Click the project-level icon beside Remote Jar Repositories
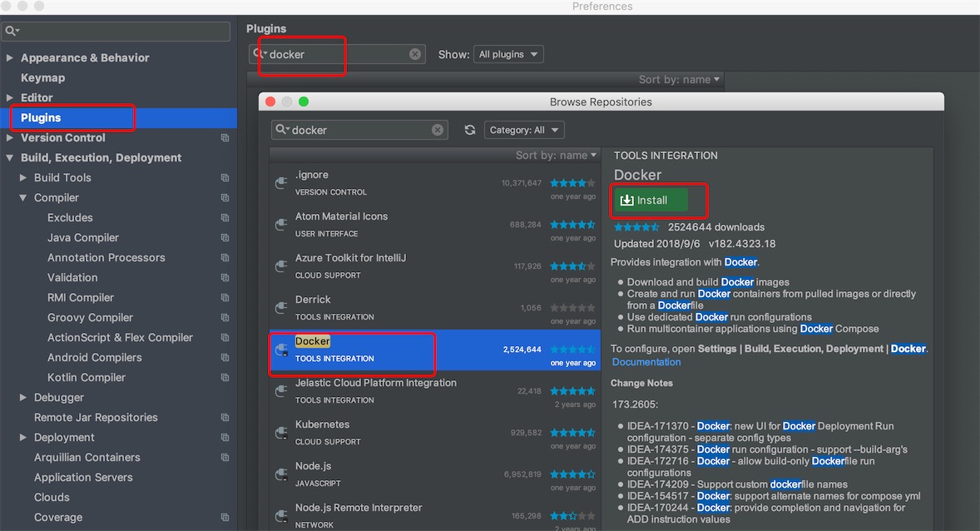Image resolution: width=980 pixels, height=531 pixels. tap(225, 417)
